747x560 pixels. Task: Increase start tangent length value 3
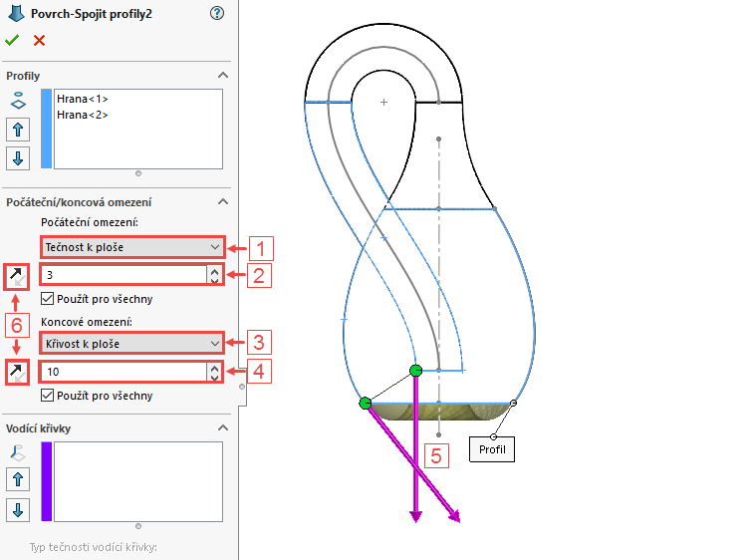click(x=215, y=271)
